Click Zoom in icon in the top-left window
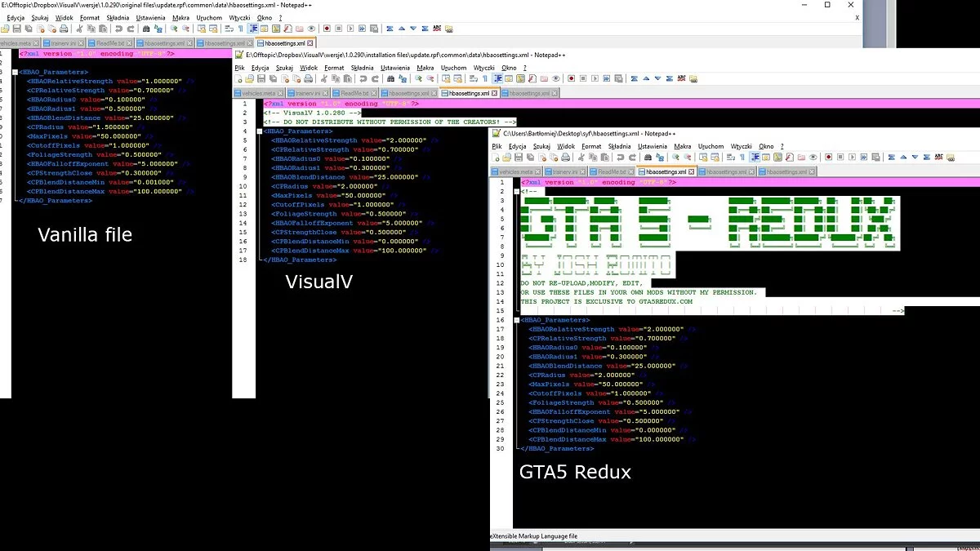Viewport: 980px width, 551px height. 173,29
